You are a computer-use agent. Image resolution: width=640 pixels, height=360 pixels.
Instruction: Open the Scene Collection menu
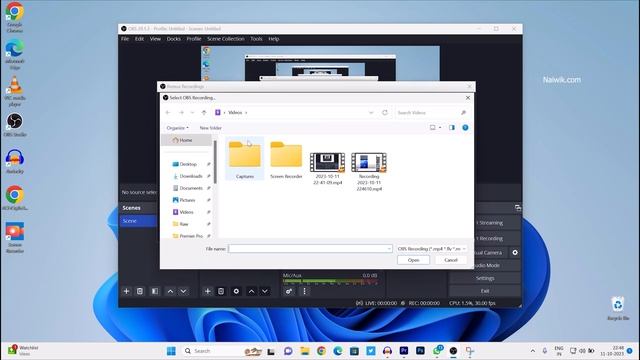click(x=225, y=39)
